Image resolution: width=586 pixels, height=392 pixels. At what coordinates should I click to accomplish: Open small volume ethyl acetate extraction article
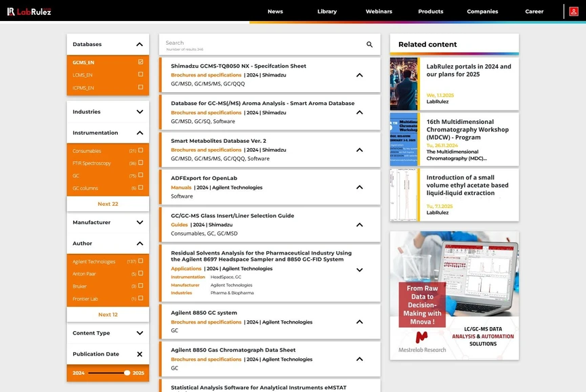(467, 186)
